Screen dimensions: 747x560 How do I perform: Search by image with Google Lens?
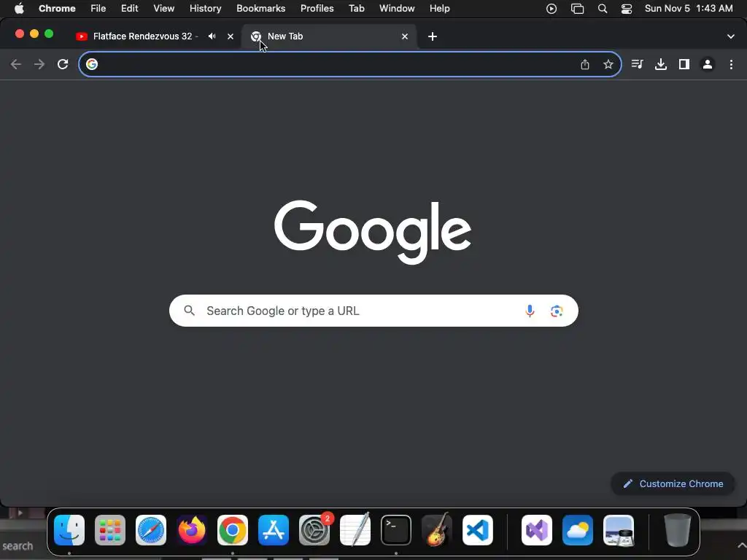pos(557,311)
